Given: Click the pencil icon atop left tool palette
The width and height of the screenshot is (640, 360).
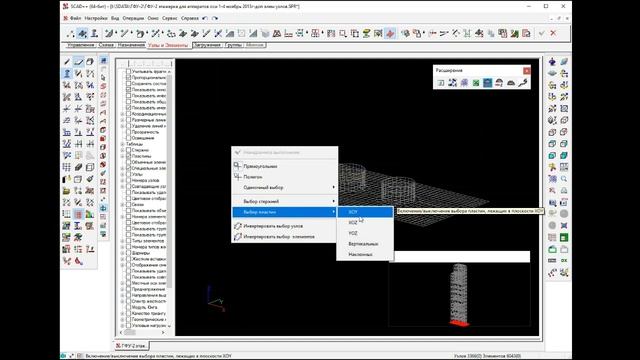Looking at the screenshot, I should [x=67, y=62].
